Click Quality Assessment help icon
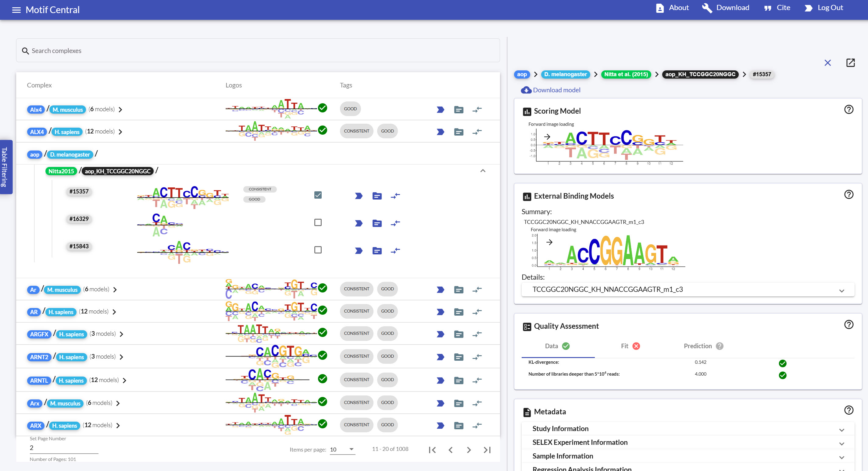Screen dimensions: 868x471 [x=848, y=324]
